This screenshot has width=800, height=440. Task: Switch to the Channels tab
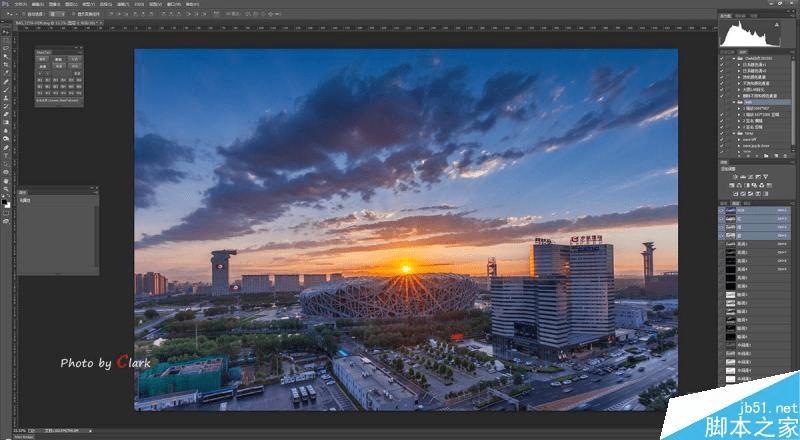(x=735, y=203)
